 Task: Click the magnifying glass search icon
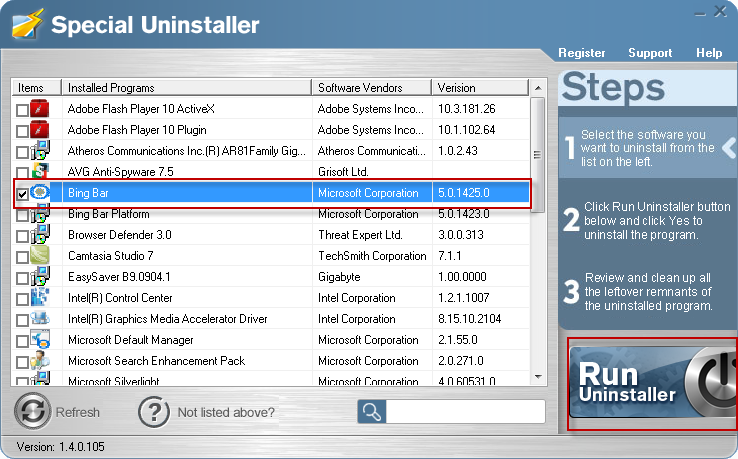tap(371, 411)
